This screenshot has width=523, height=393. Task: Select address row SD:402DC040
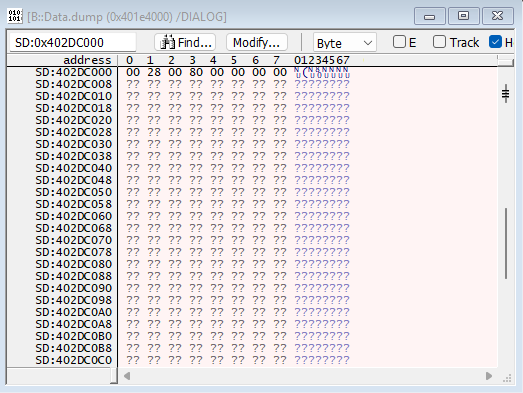point(74,168)
